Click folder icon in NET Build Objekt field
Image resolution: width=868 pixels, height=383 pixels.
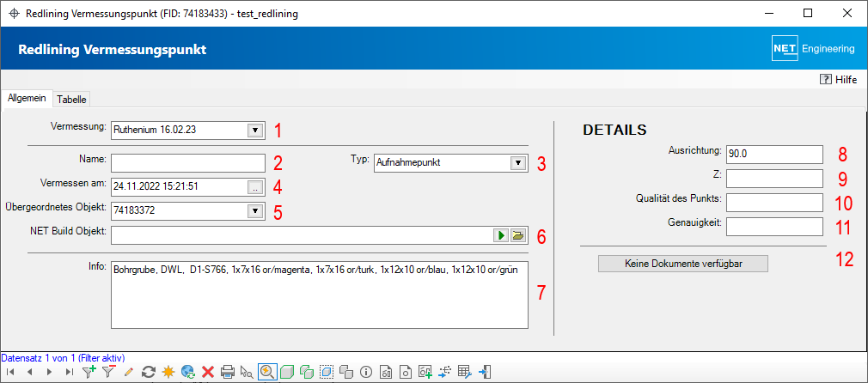517,236
